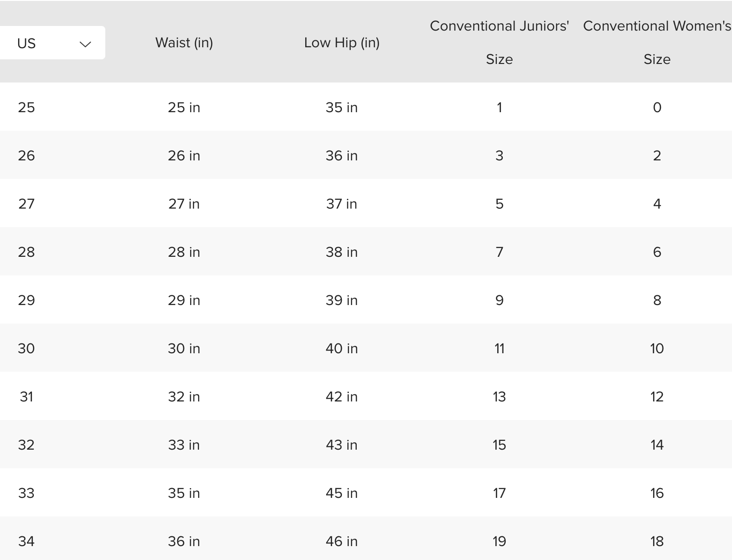
Task: Click women's size 0 cell
Action: coord(657,108)
